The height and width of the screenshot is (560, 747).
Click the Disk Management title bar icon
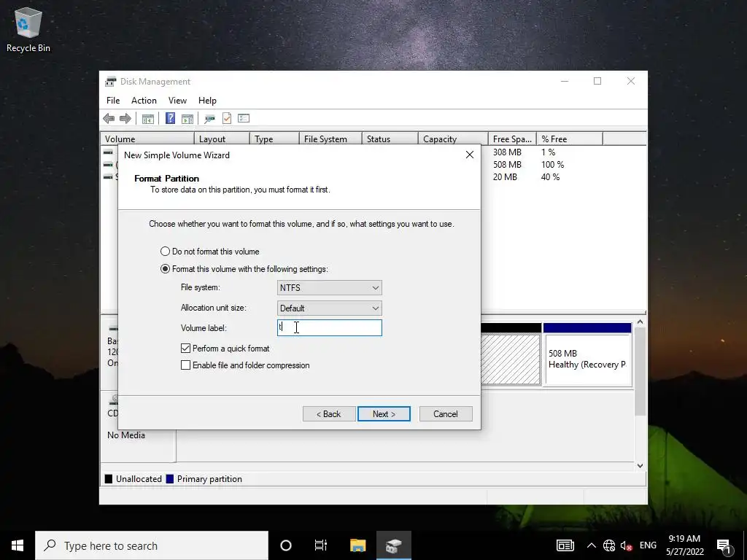(111, 82)
